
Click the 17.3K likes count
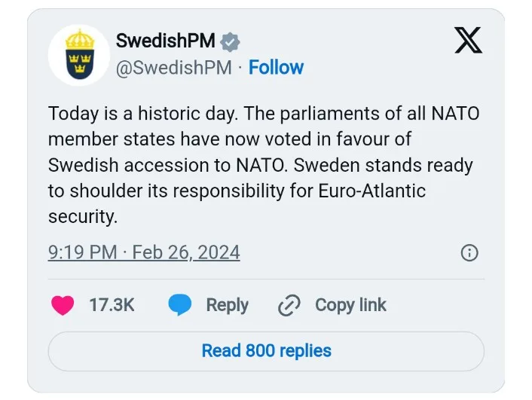pyautogui.click(x=112, y=305)
